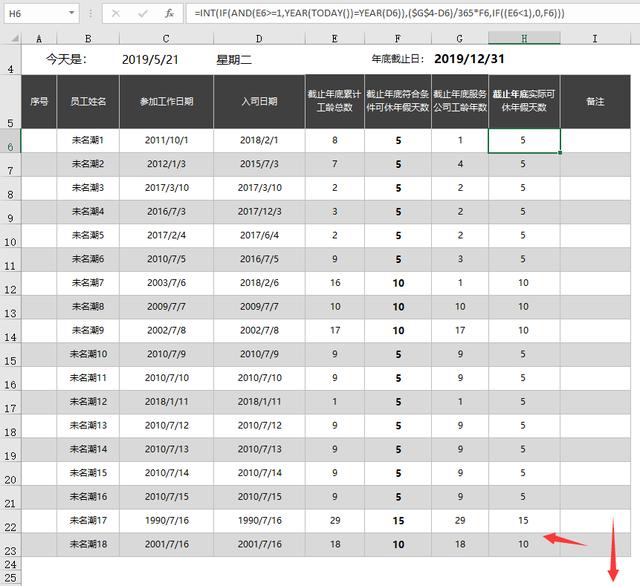Viewport: 640px width, 586px height.
Task: Select column B header
Action: 88,38
